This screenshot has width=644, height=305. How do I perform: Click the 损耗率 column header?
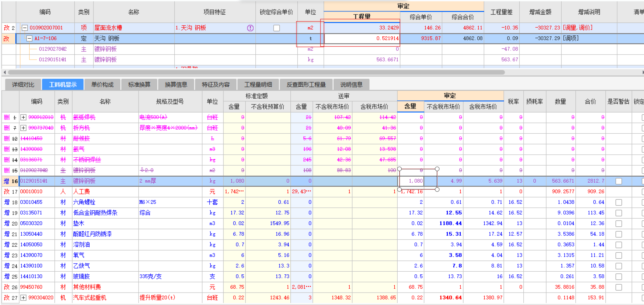tap(534, 101)
